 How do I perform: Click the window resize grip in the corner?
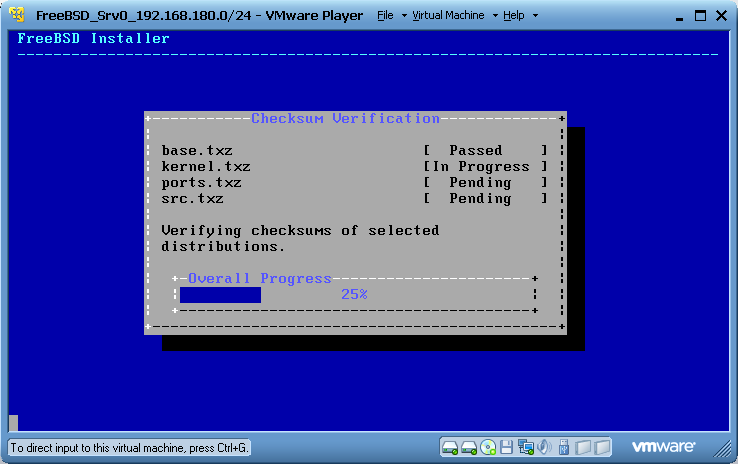(x=722, y=448)
